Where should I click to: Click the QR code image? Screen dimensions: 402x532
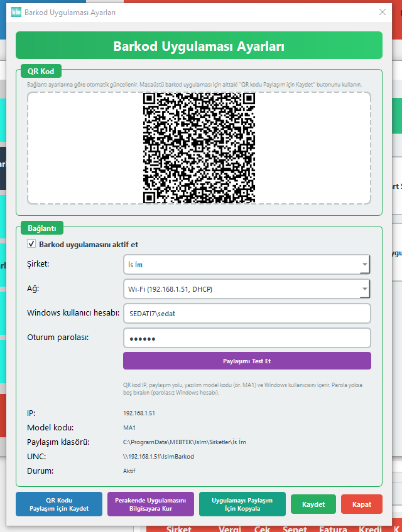(199, 148)
